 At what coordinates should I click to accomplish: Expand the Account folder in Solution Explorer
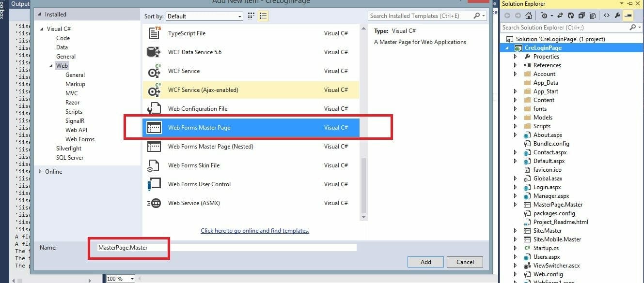515,74
